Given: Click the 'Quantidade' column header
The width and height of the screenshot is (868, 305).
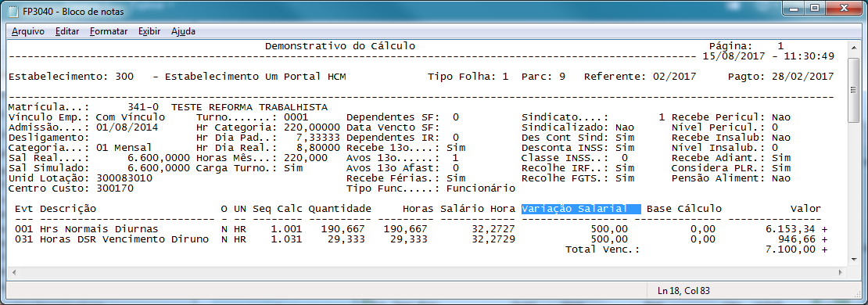Looking at the screenshot, I should pos(340,209).
